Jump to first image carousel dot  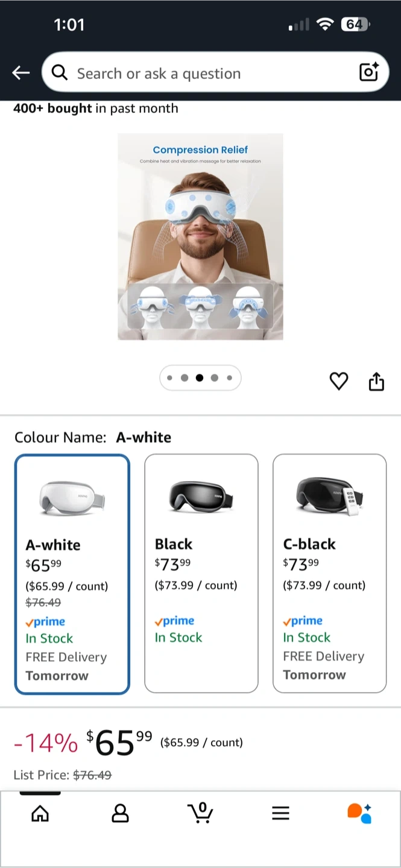coord(169,378)
